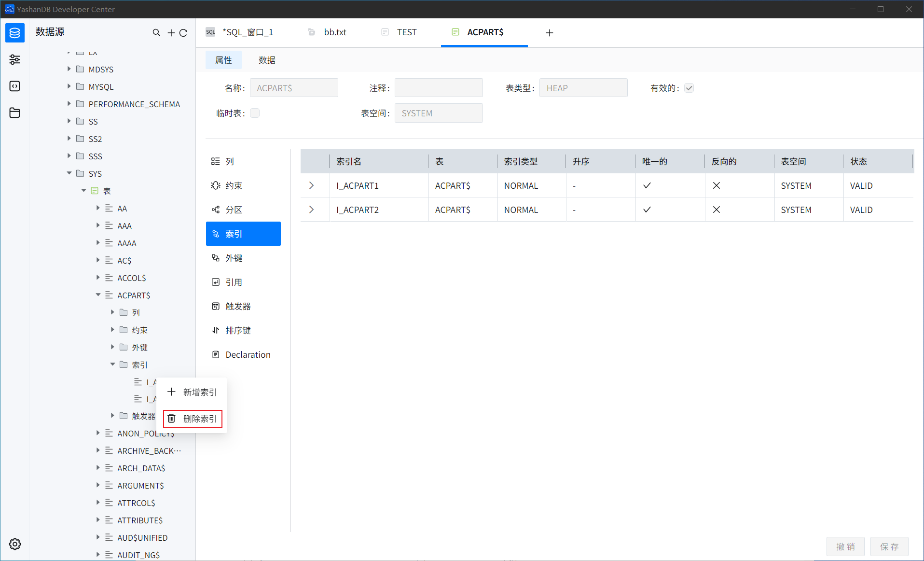Switch to the 数据 tab
Viewport: 924px width, 561px height.
[x=267, y=60]
